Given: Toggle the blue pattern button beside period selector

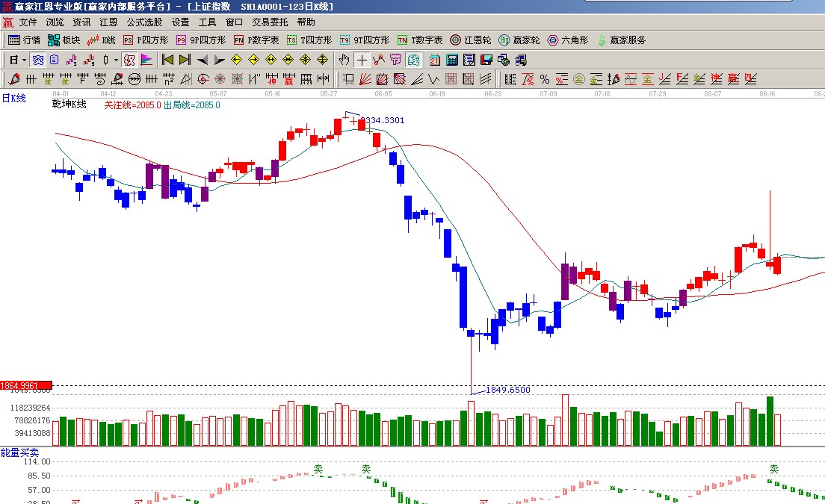Looking at the screenshot, I should pos(37,60).
